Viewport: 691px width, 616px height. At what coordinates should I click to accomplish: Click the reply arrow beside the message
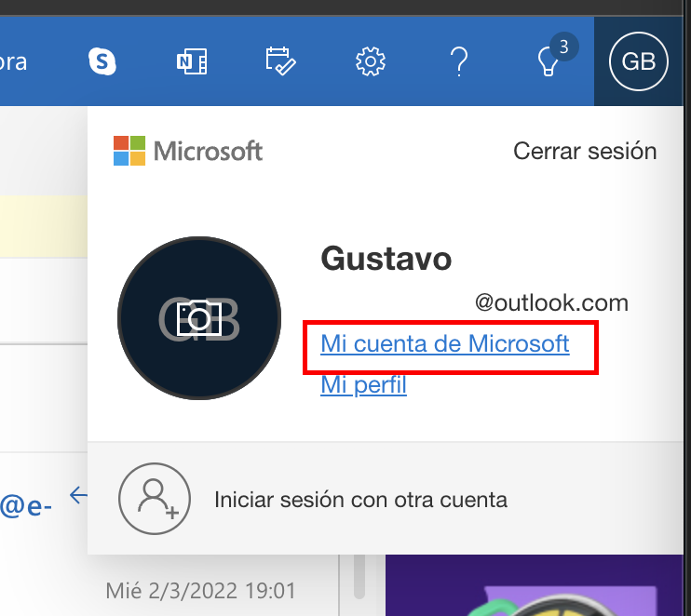pos(78,496)
